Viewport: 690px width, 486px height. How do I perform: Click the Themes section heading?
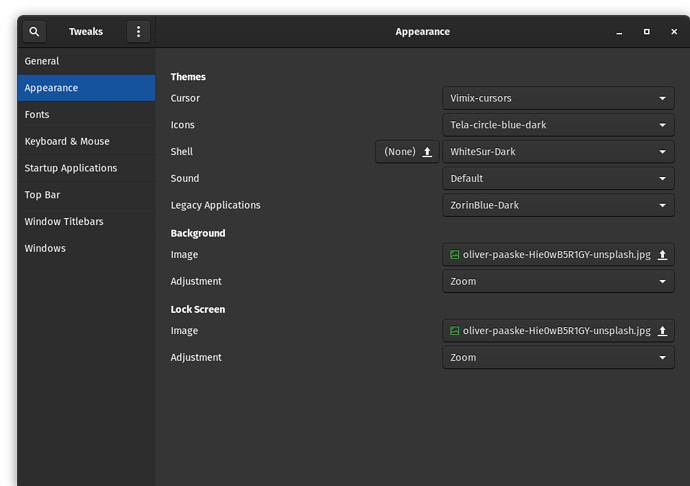coord(188,77)
